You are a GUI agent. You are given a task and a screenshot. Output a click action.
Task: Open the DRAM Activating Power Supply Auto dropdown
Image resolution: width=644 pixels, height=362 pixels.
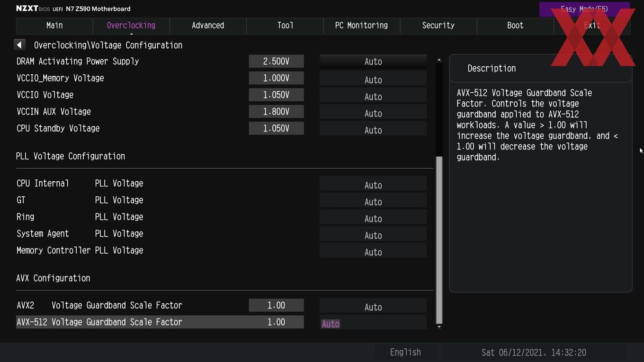[x=373, y=62]
